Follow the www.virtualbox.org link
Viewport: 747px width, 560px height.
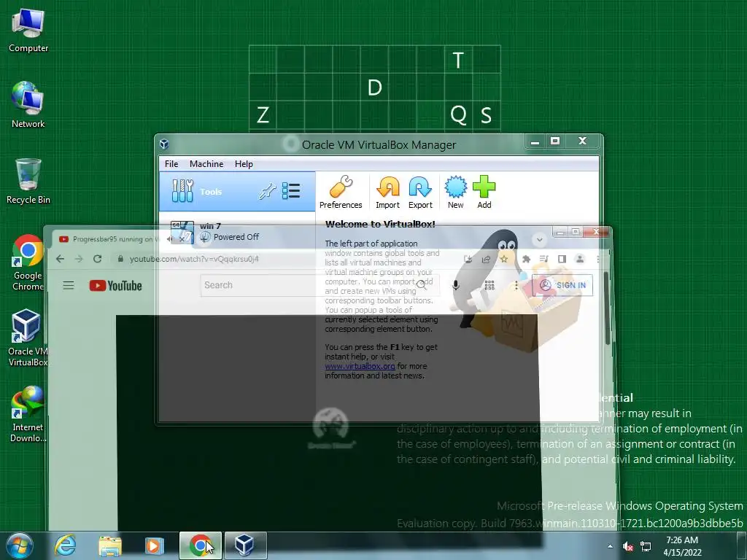point(360,366)
